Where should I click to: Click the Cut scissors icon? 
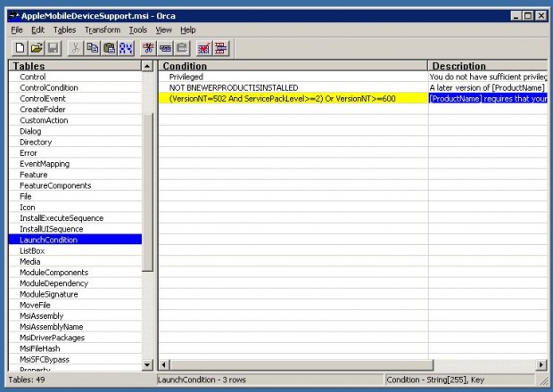[x=77, y=47]
